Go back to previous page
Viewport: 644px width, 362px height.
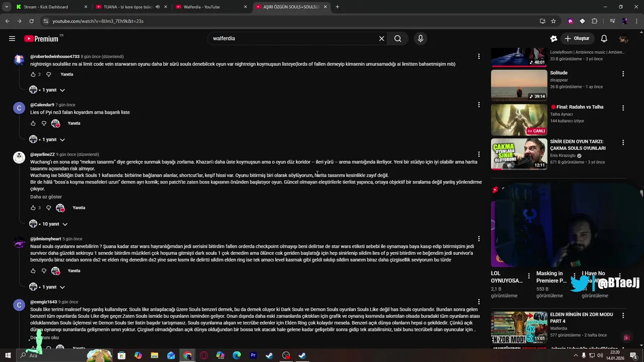7,21
